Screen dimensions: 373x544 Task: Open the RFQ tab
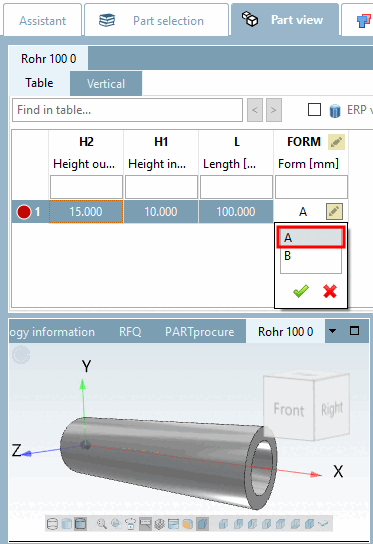click(130, 332)
